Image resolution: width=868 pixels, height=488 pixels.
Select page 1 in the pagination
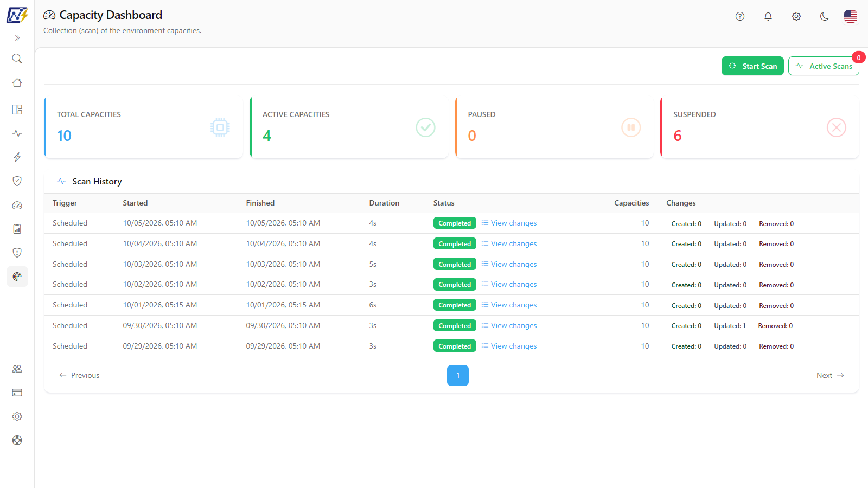pyautogui.click(x=458, y=375)
